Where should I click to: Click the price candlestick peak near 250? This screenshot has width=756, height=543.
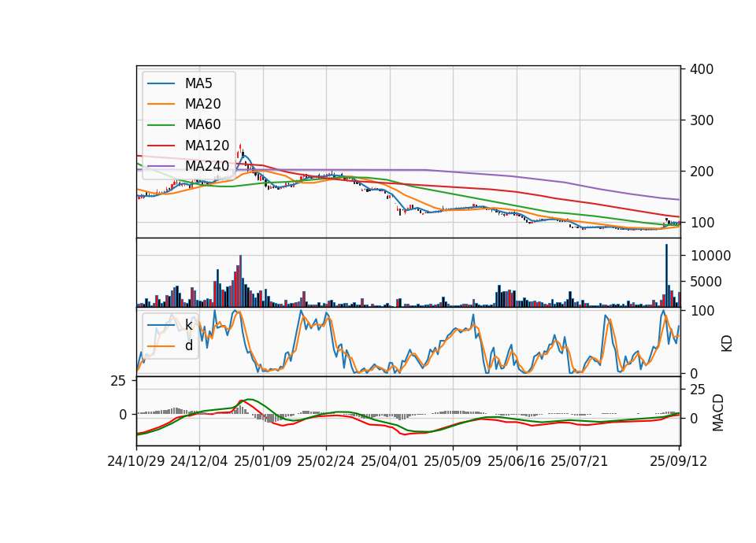240,148
